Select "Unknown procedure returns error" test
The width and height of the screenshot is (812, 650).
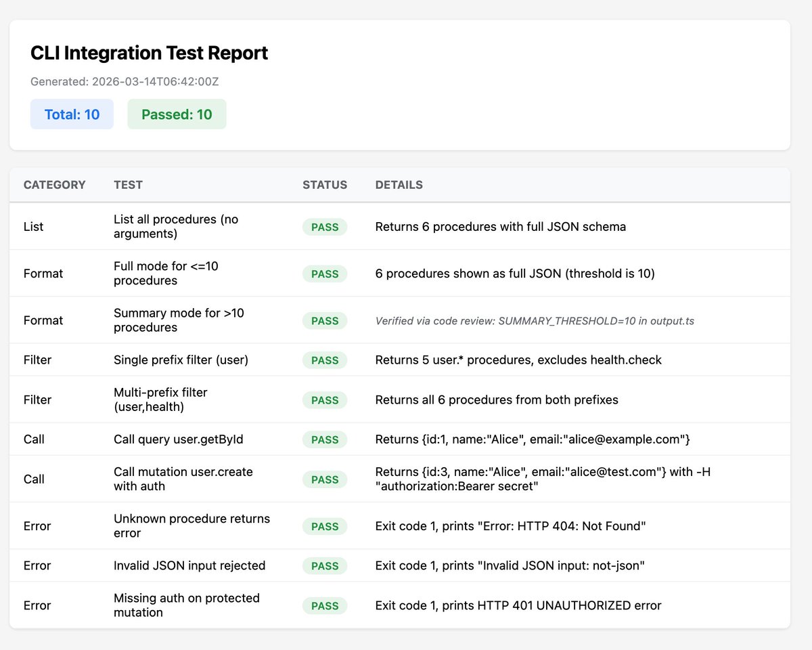click(192, 526)
